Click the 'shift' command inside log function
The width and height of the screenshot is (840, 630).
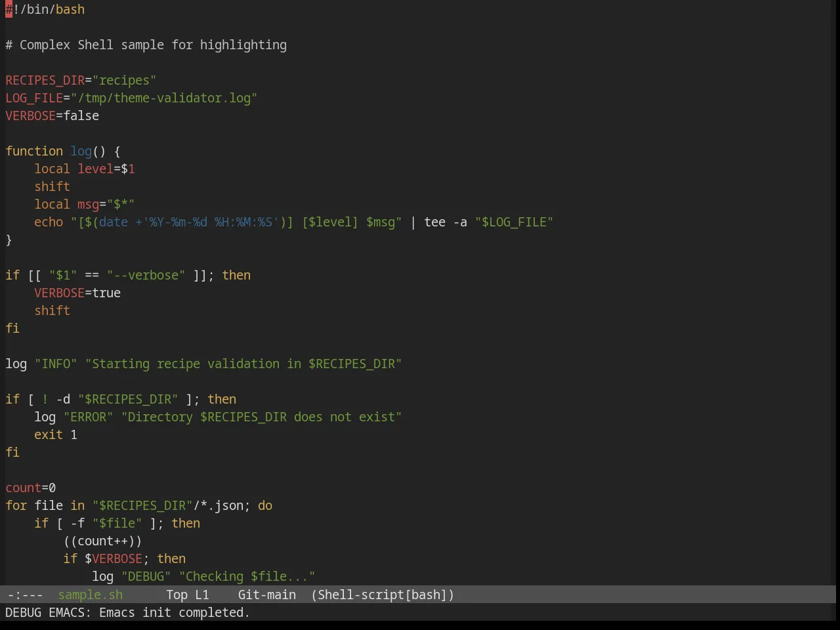pos(52,186)
